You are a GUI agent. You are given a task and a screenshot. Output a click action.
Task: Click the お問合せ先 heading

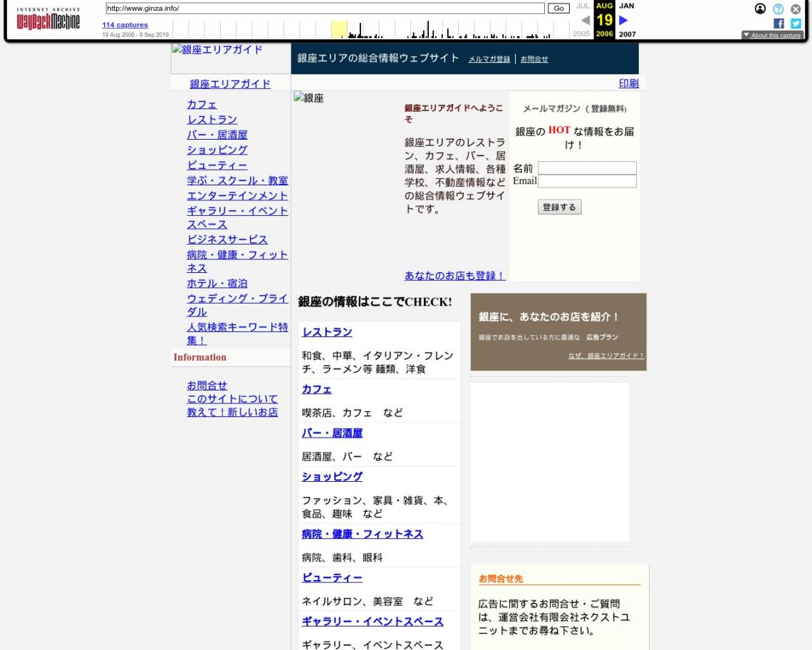pos(501,579)
